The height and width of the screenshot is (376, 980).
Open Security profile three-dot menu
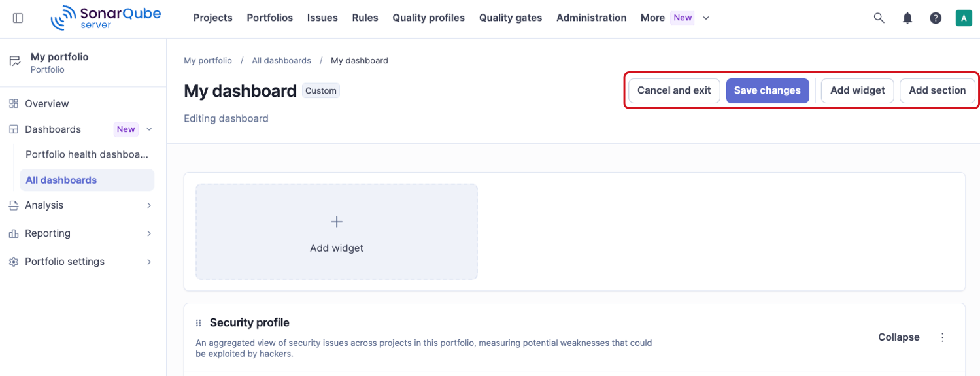point(942,337)
